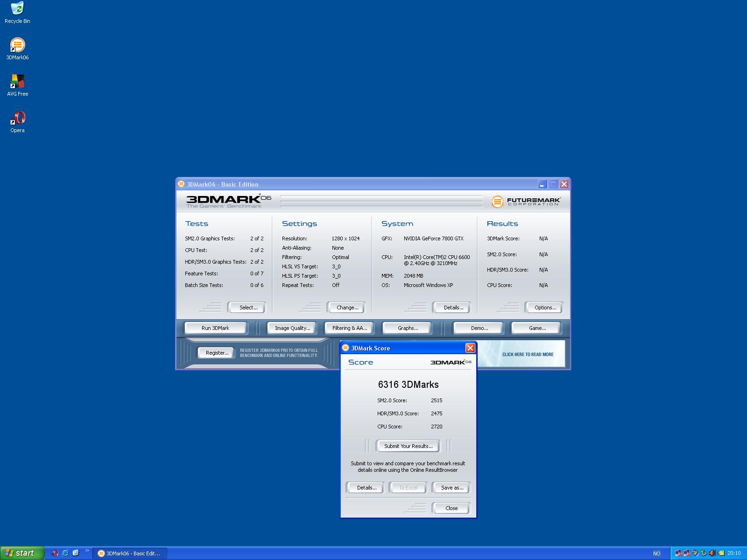The height and width of the screenshot is (560, 747).
Task: Expand the quick launch overflow chevron
Action: 87,551
